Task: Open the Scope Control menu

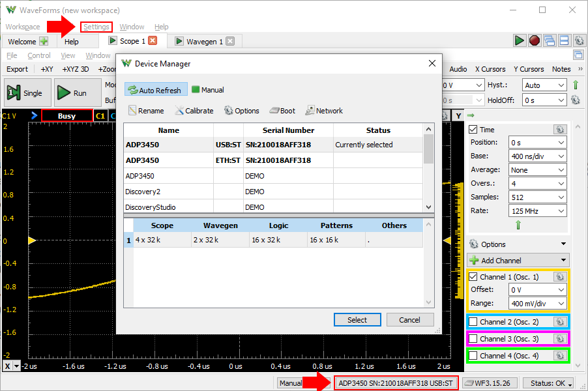Action: tap(39, 55)
